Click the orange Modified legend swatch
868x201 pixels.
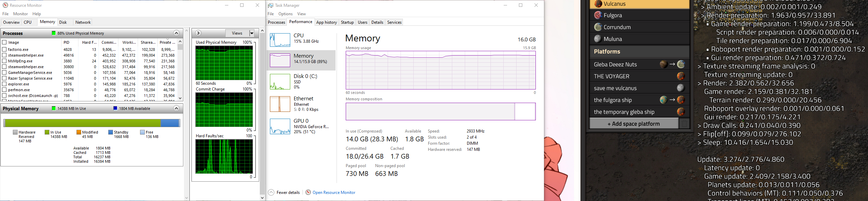tap(79, 132)
